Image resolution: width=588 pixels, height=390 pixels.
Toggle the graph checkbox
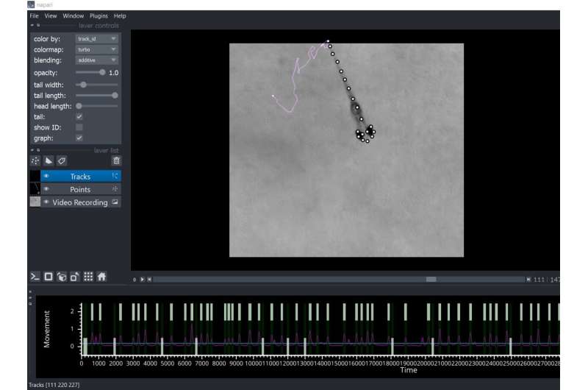click(x=79, y=138)
